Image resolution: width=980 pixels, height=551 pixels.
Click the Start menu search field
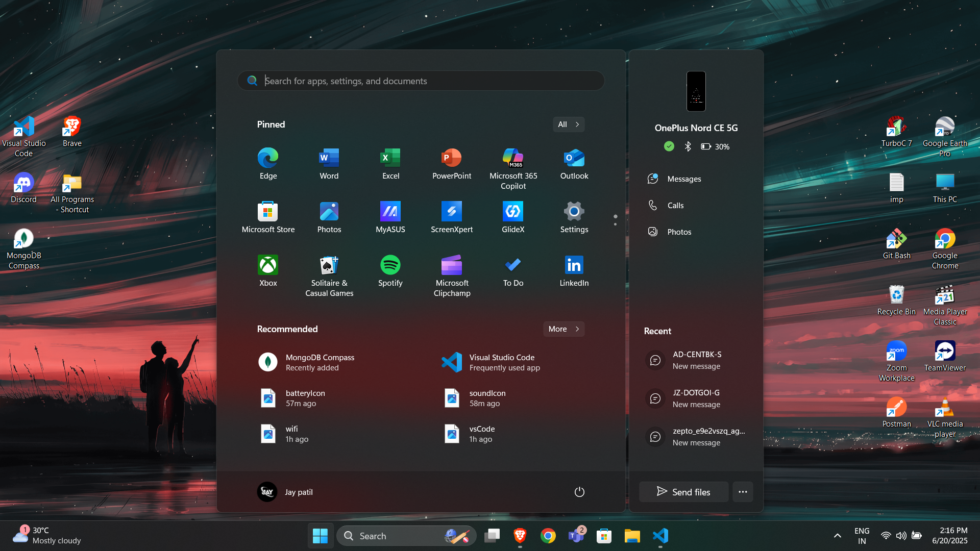point(421,81)
